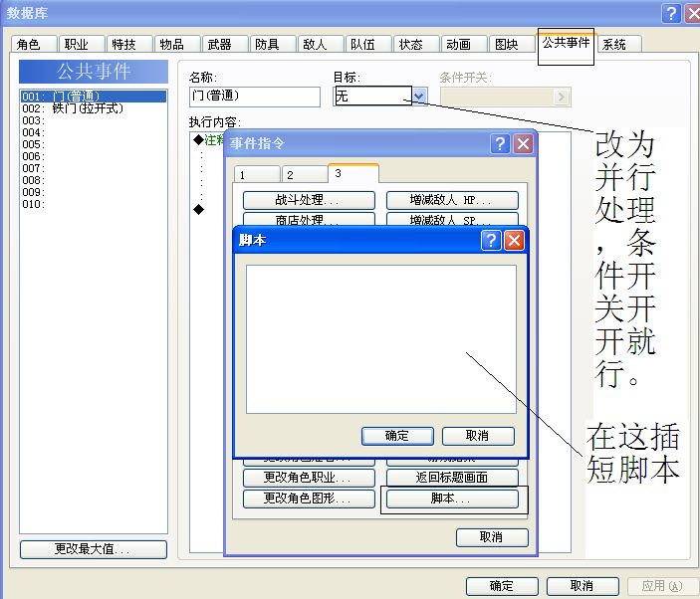Click inside the 脚本 text area
The width and height of the screenshot is (700, 599).
(x=381, y=339)
